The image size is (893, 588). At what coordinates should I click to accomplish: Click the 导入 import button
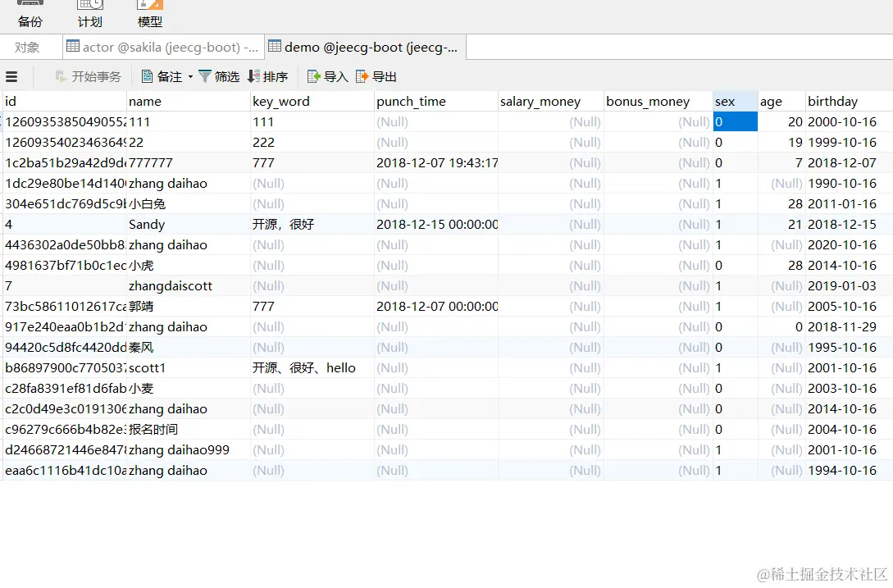(327, 76)
